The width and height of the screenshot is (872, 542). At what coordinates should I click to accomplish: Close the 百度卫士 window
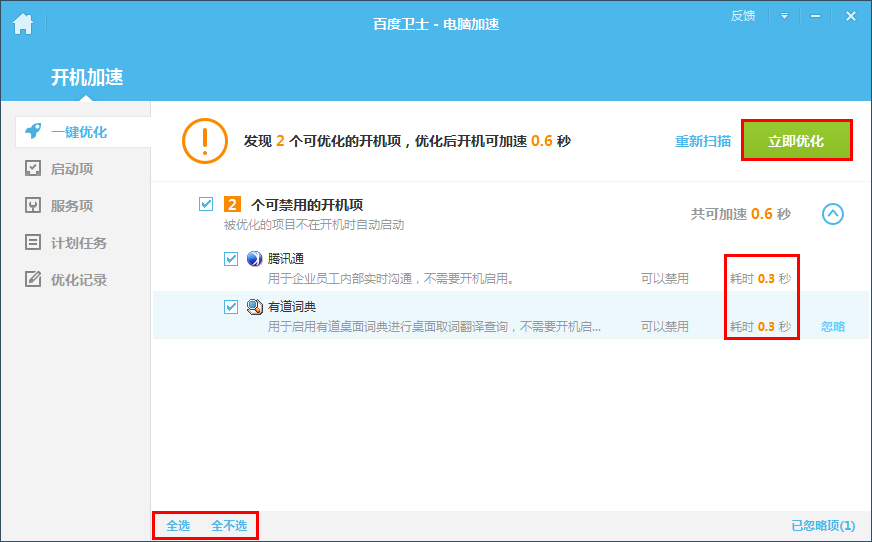(850, 16)
